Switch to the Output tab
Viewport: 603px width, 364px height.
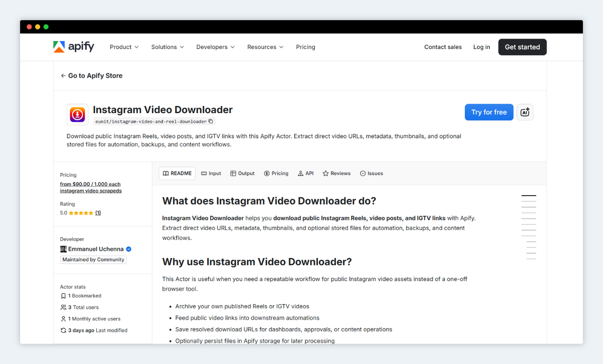(x=242, y=174)
